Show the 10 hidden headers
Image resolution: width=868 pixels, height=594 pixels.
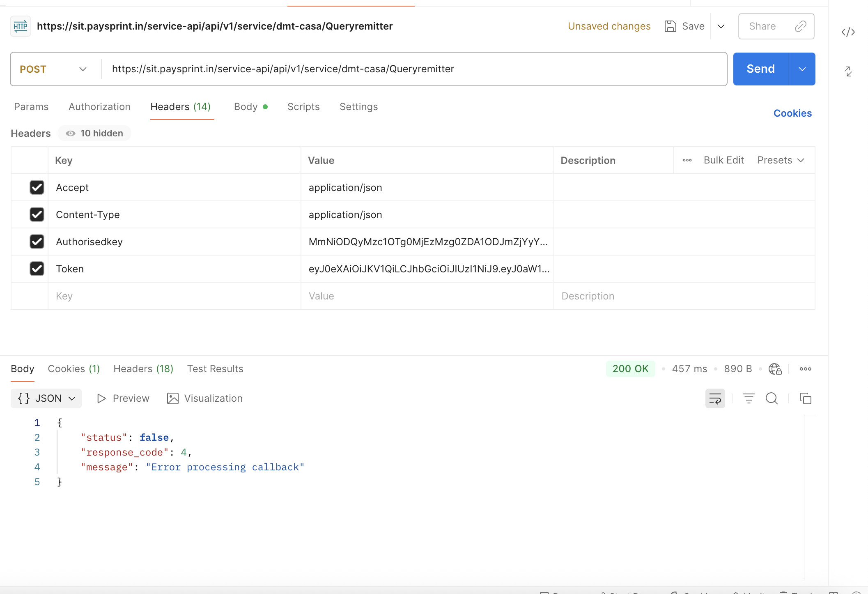click(94, 133)
